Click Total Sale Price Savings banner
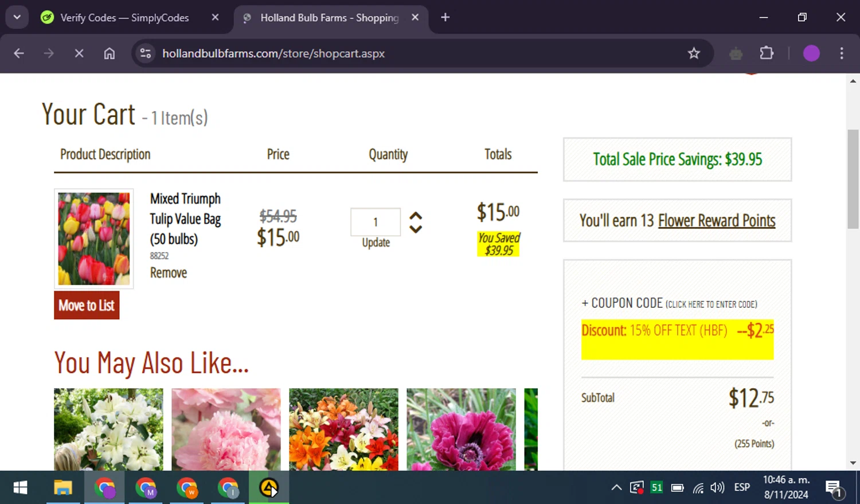860x504 pixels. pyautogui.click(x=677, y=159)
